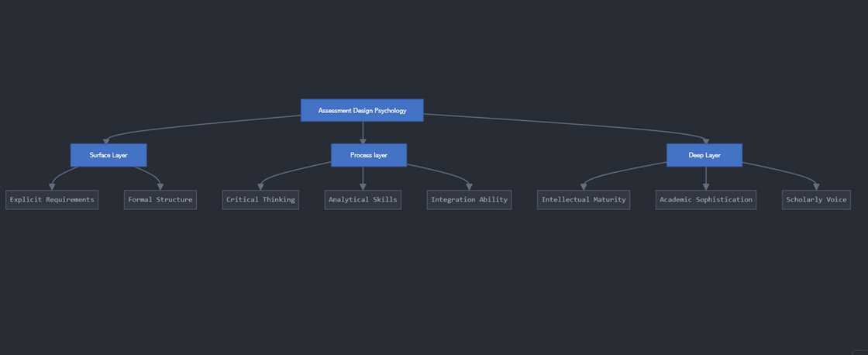Screen dimensions: 868x355
Task: Choose the Analytical Skills node
Action: (x=363, y=200)
